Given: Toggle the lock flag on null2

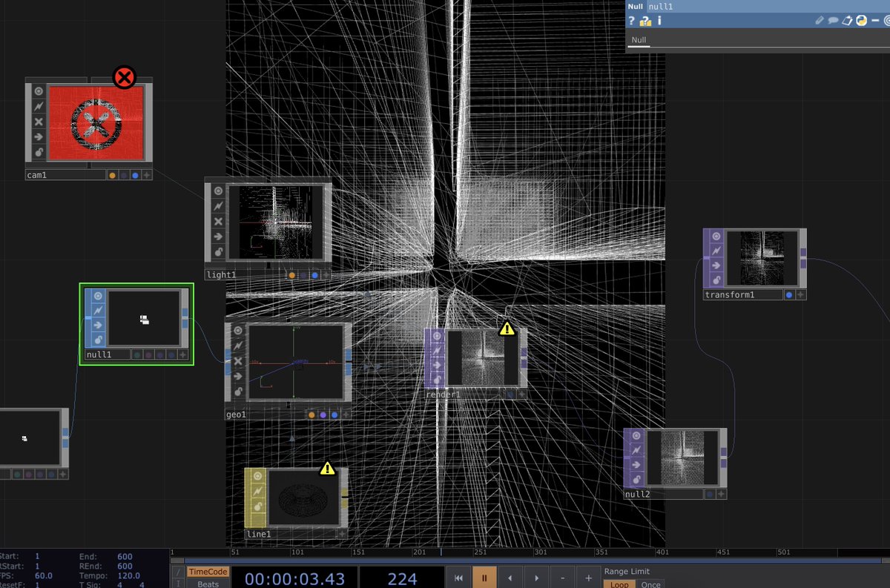Looking at the screenshot, I should tap(636, 480).
